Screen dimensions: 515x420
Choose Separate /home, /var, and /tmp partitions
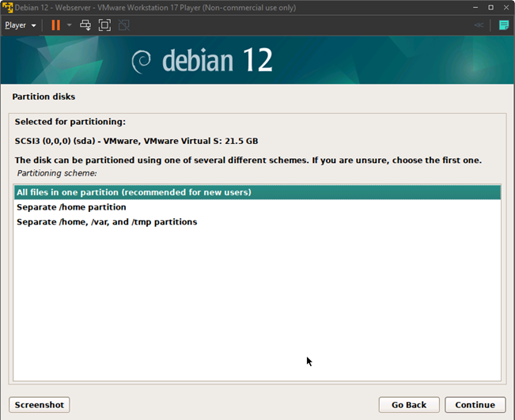107,222
